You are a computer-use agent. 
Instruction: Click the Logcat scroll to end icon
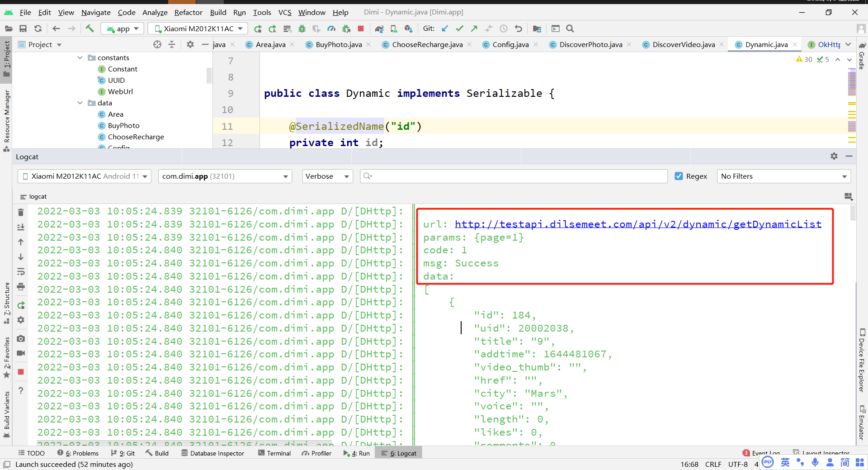pyautogui.click(x=21, y=227)
